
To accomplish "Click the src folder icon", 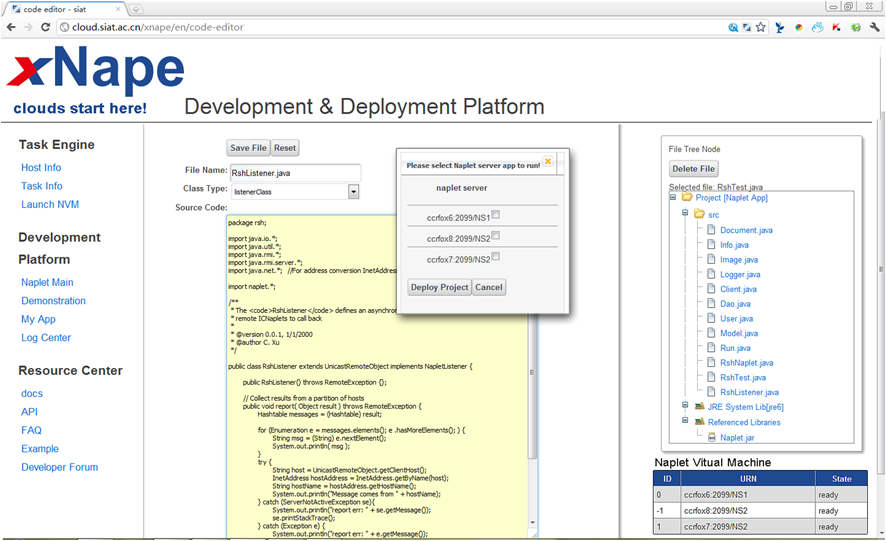I will [699, 214].
